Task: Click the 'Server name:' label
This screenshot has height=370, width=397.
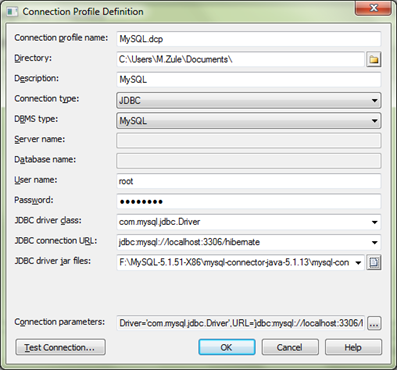Action: coord(40,139)
